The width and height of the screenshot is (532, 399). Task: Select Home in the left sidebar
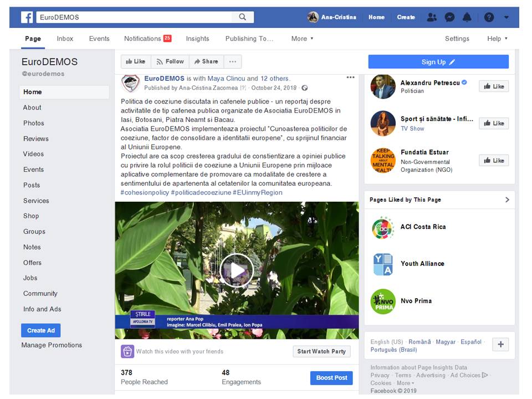(64, 92)
